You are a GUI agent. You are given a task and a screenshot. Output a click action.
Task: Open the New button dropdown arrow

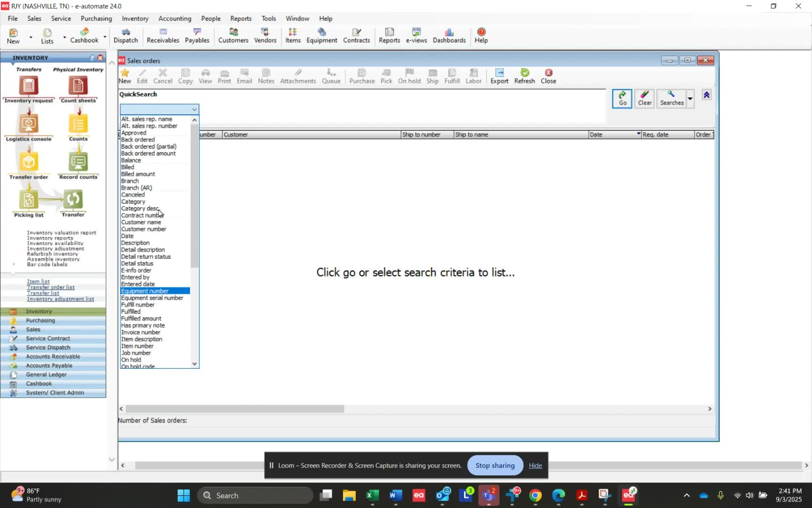pos(31,37)
